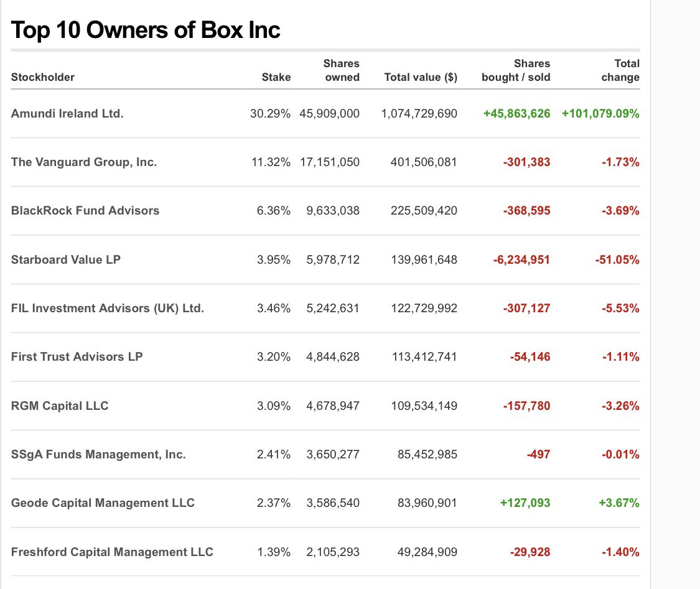
Task: Click the Stake column header
Action: (276, 77)
